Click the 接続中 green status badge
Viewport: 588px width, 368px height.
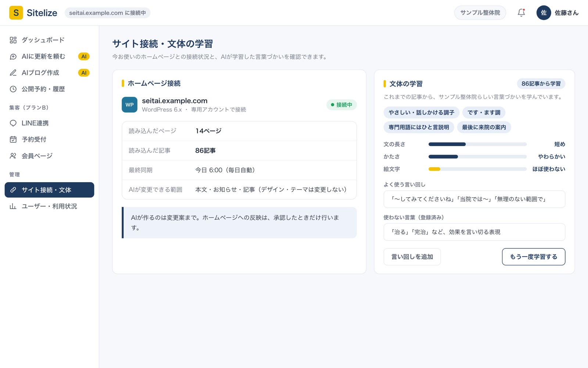pyautogui.click(x=341, y=105)
